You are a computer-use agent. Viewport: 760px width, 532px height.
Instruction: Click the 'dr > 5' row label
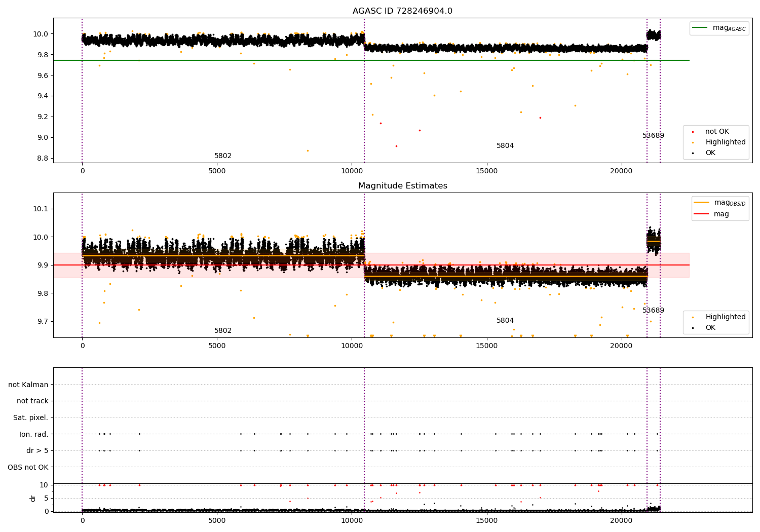pyautogui.click(x=37, y=450)
